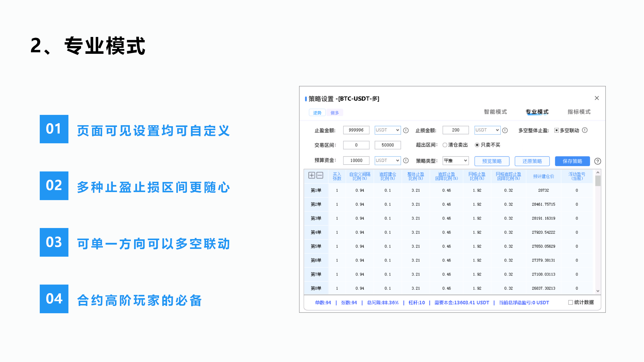Click price cell 26837.30213
Screen dimensions: 644x362
(x=543, y=288)
